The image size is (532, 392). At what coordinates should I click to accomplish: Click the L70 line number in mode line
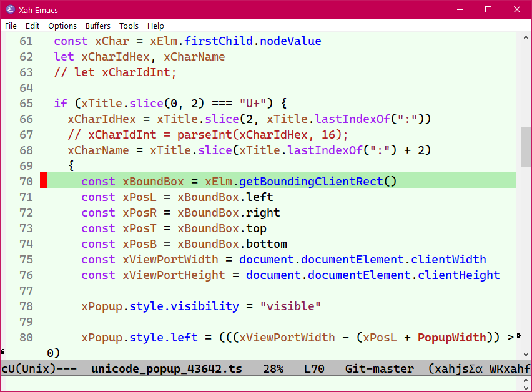point(314,368)
